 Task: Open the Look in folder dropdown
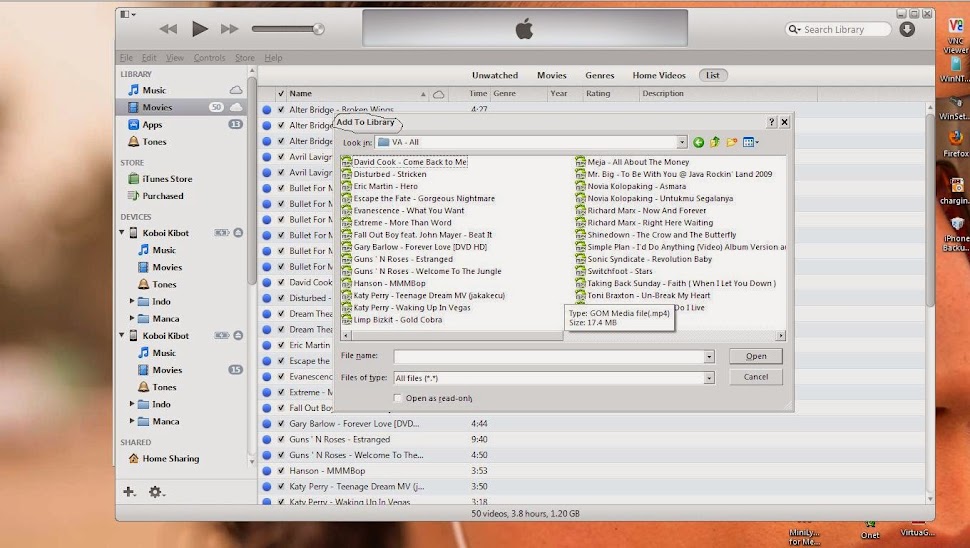(x=681, y=142)
